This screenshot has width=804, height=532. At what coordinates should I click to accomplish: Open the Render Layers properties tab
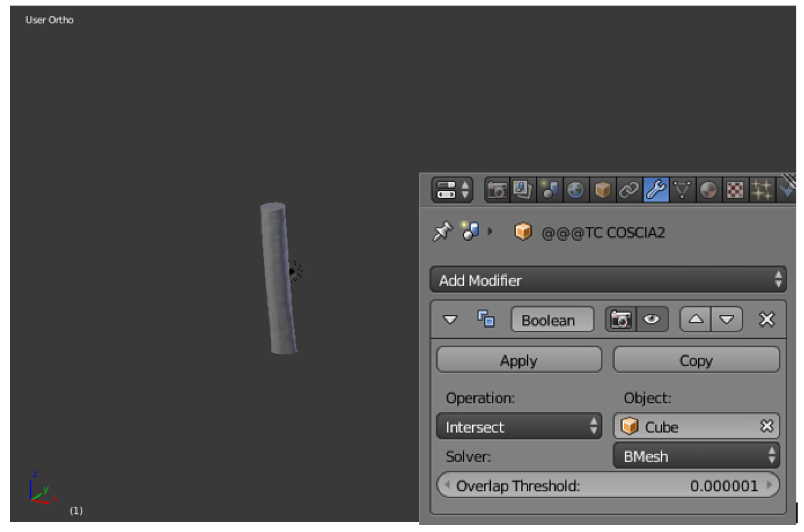tap(523, 190)
